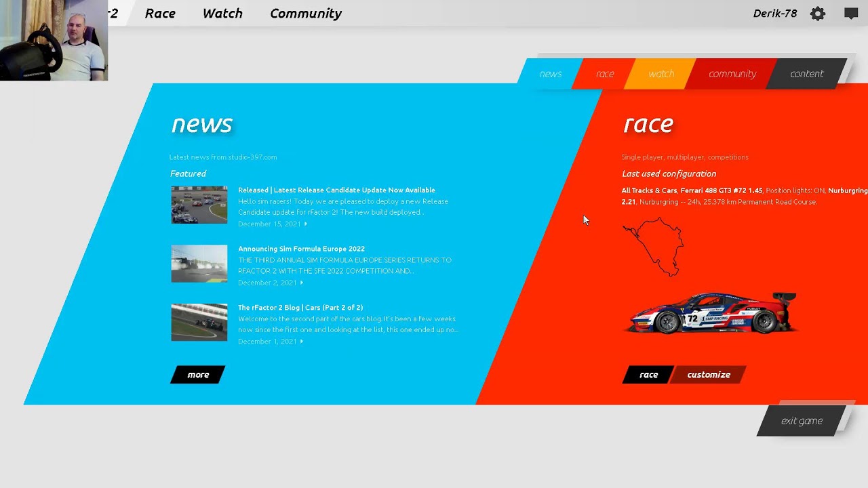Viewport: 868px width, 488px height.
Task: Switch to the dark red community tab
Action: (x=732, y=74)
